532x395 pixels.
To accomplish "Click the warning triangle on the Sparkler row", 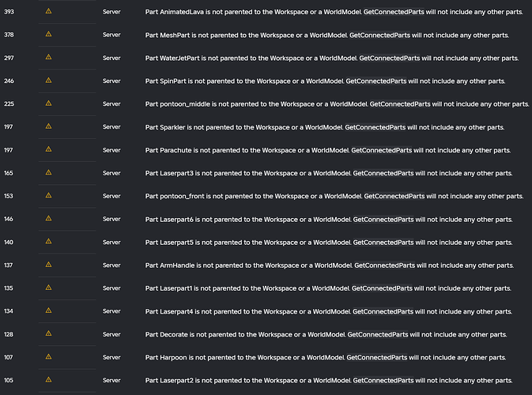I will tap(48, 127).
